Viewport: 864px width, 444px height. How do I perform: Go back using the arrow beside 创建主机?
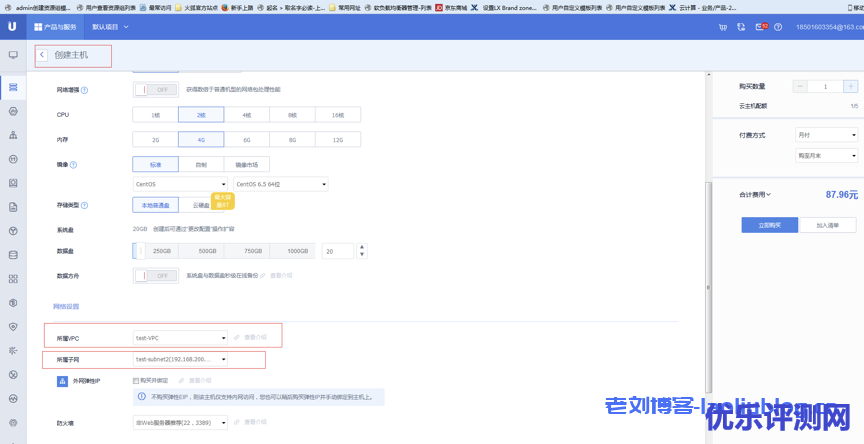[x=42, y=55]
